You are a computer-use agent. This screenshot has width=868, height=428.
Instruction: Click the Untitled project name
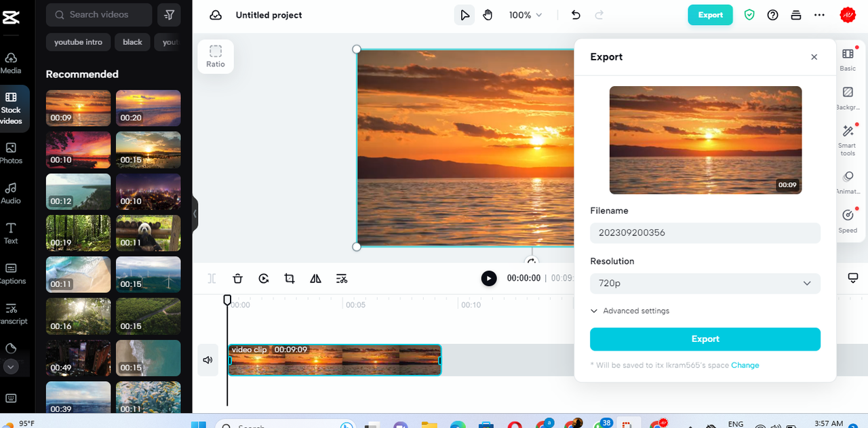[269, 15]
